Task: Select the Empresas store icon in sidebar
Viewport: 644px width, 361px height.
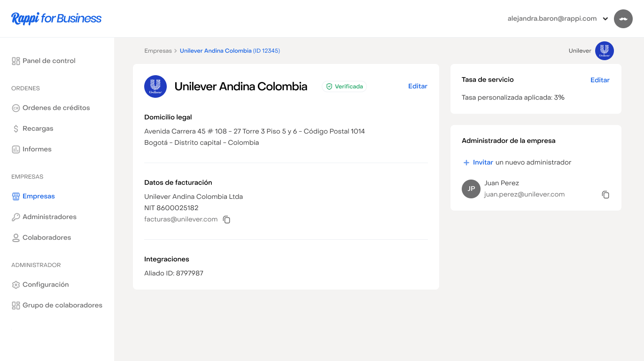Action: pos(16,196)
